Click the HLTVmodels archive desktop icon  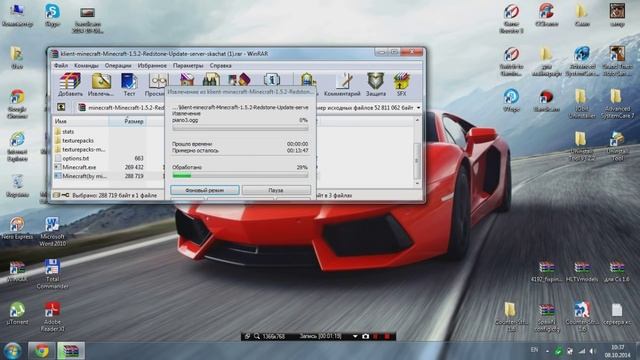(582, 271)
